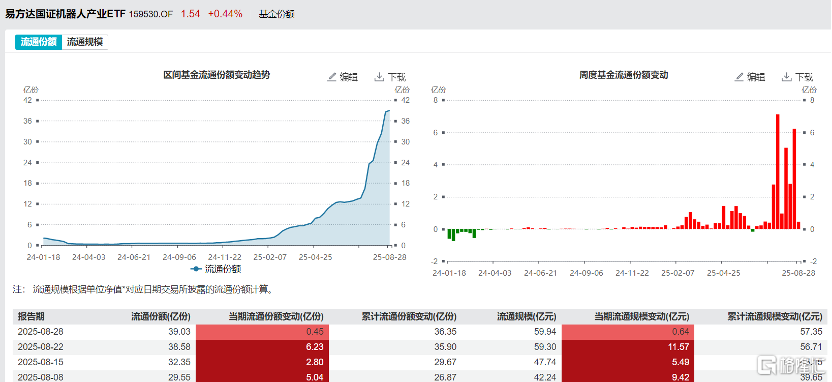Click the 32.35 share value cell
The width and height of the screenshot is (832, 382).
coord(180,361)
